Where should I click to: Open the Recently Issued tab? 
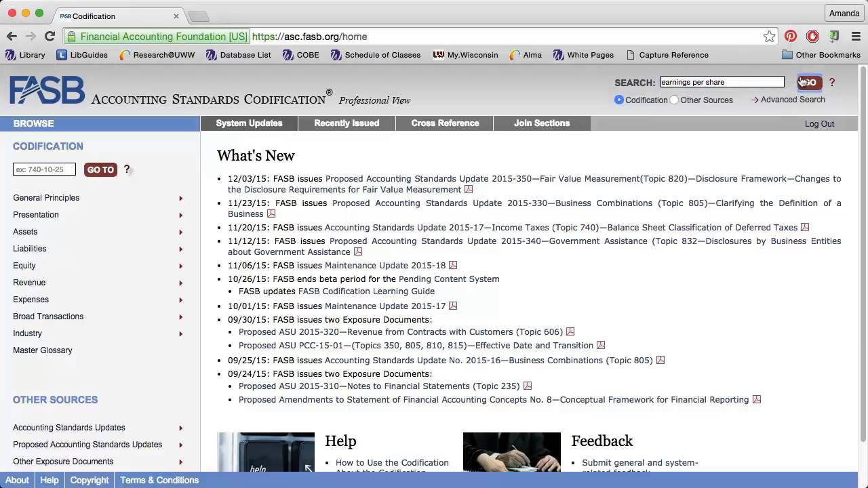pos(347,123)
